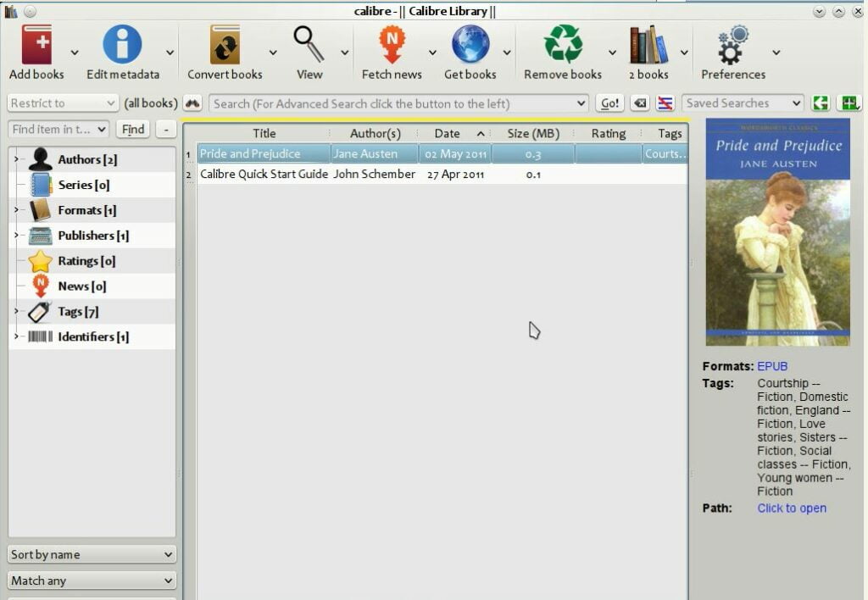Image resolution: width=868 pixels, height=600 pixels.
Task: Open Advanced Search with the binoculars icon
Action: [x=192, y=103]
